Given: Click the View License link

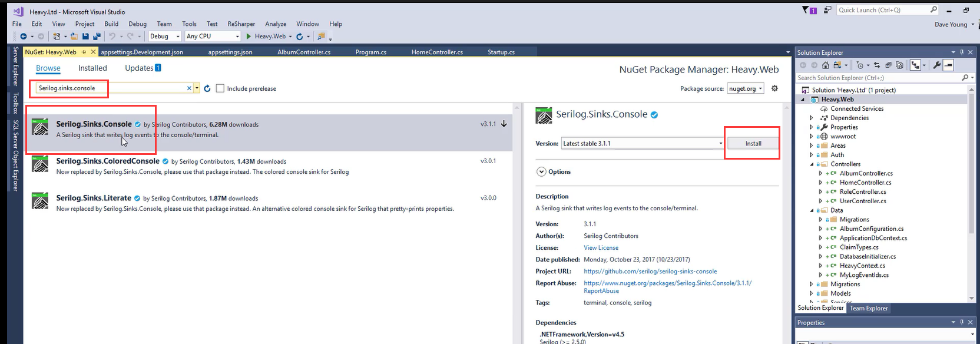Looking at the screenshot, I should click(x=601, y=248).
